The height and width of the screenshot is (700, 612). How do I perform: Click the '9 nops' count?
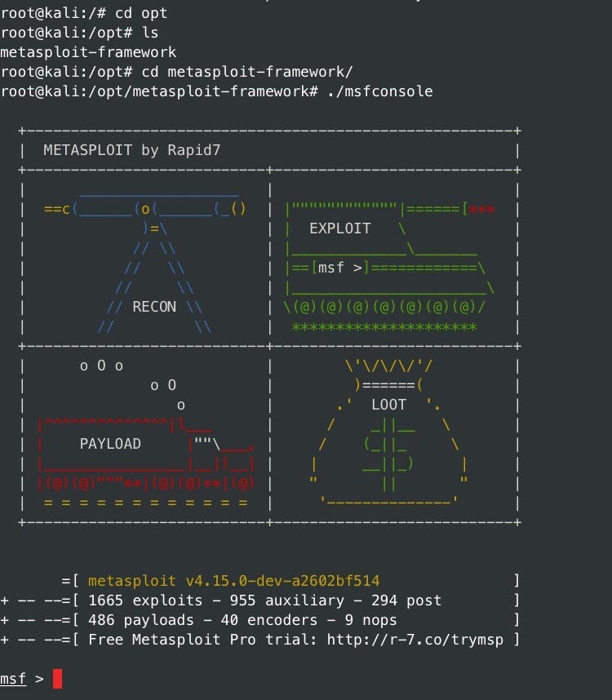[x=371, y=620]
